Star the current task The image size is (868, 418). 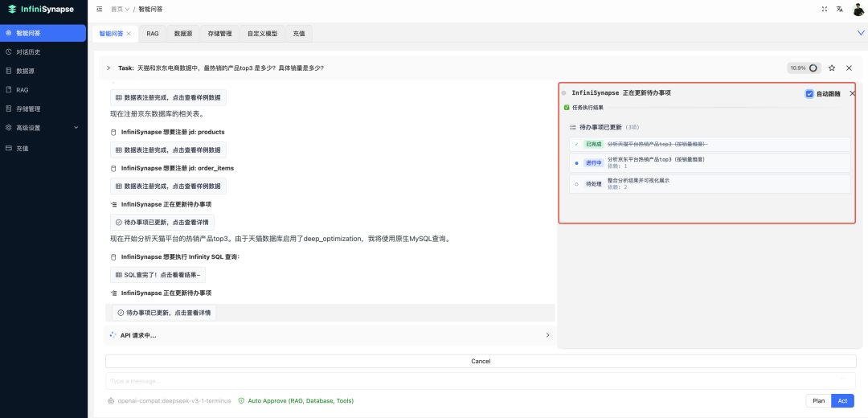pyautogui.click(x=832, y=68)
